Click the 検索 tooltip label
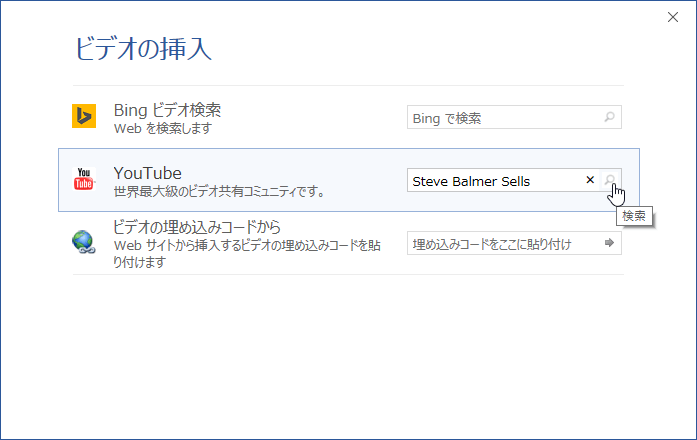This screenshot has height=440, width=697. 634,215
